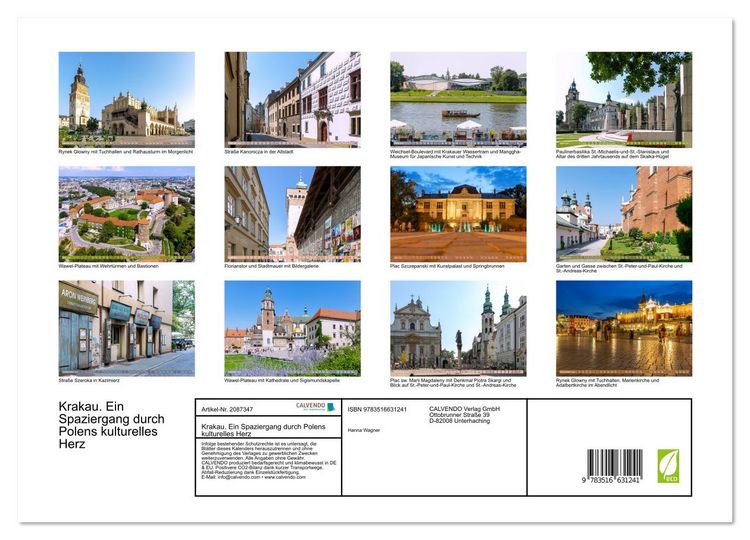
Task: Open Rynek Glowny evening light photo
Action: [x=624, y=328]
